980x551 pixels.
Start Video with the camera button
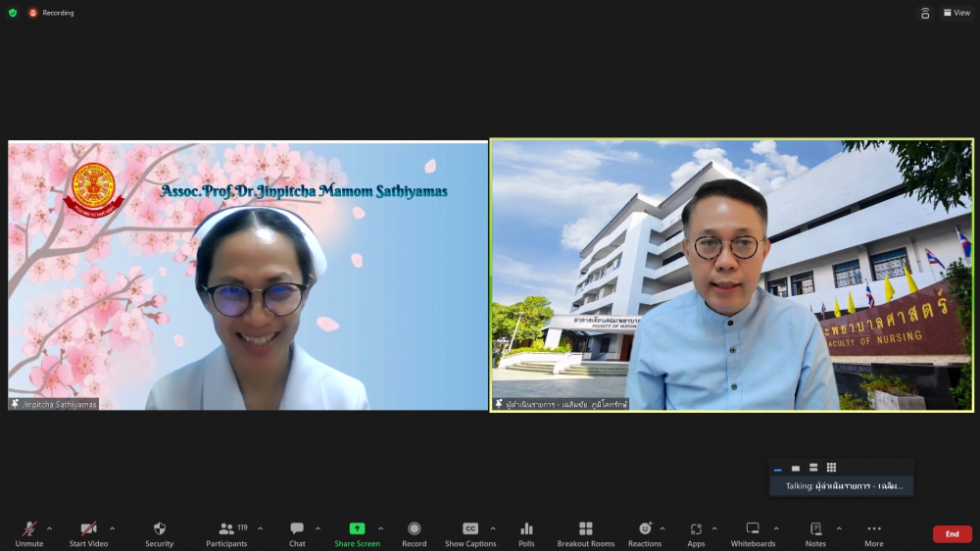[88, 533]
